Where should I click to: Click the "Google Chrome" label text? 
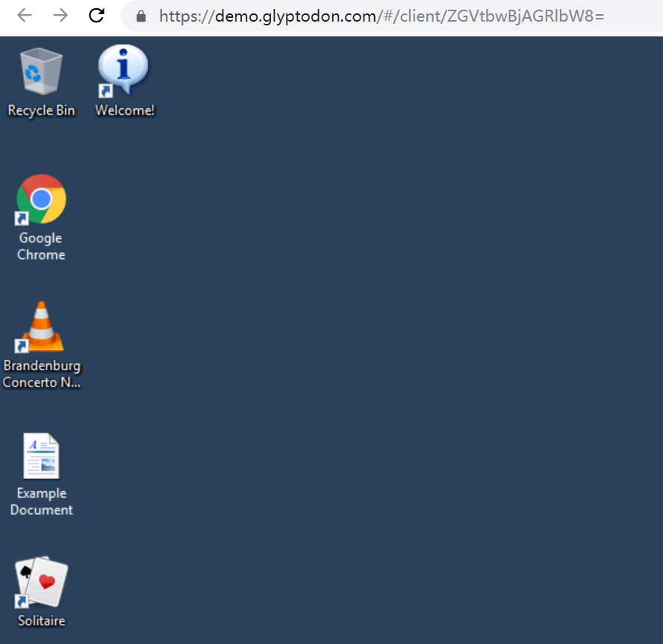click(41, 246)
